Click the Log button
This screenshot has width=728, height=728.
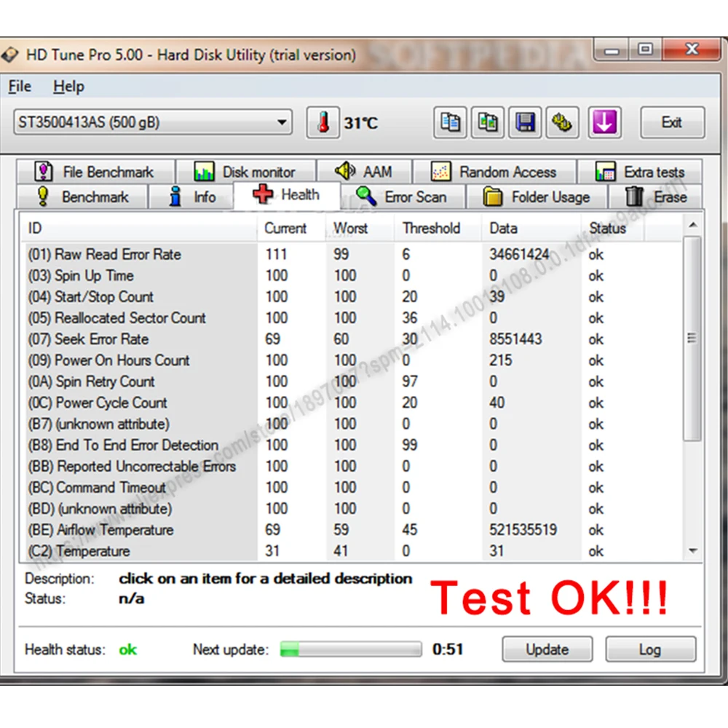[x=650, y=649]
